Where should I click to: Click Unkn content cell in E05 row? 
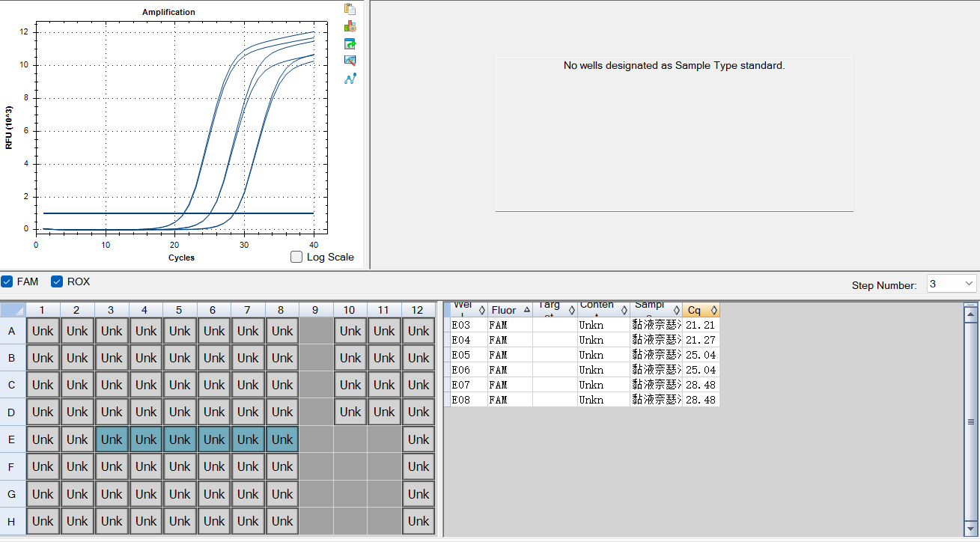tap(603, 355)
